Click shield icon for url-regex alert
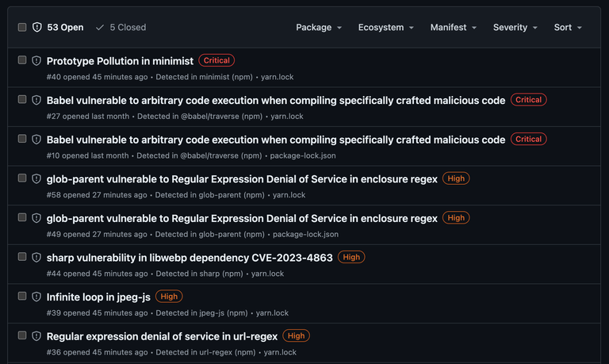The image size is (609, 364). [36, 335]
